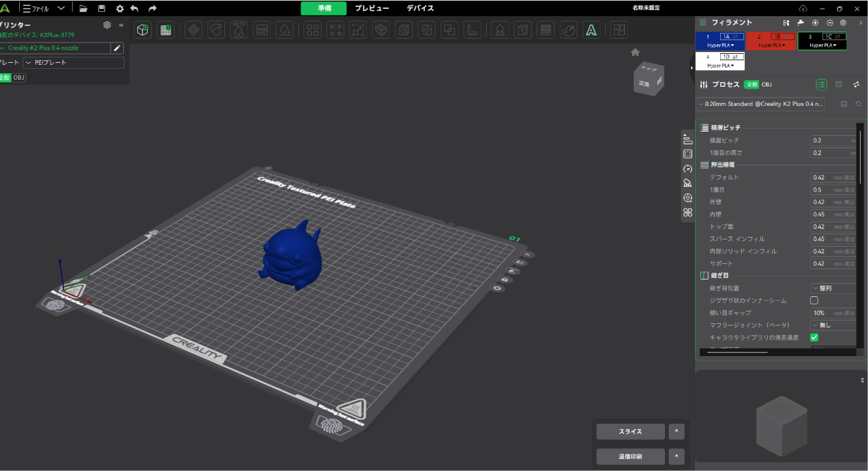The image size is (868, 471).
Task: Click the 送信印刷 button
Action: pyautogui.click(x=630, y=457)
